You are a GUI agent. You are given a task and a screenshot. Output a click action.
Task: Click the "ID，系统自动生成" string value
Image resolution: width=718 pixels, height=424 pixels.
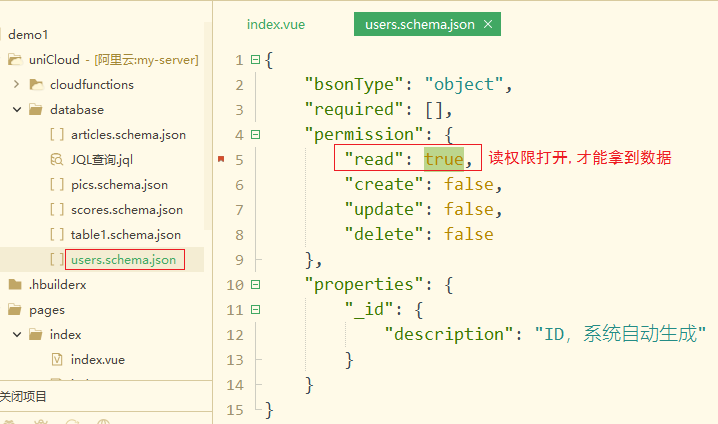(x=620, y=334)
